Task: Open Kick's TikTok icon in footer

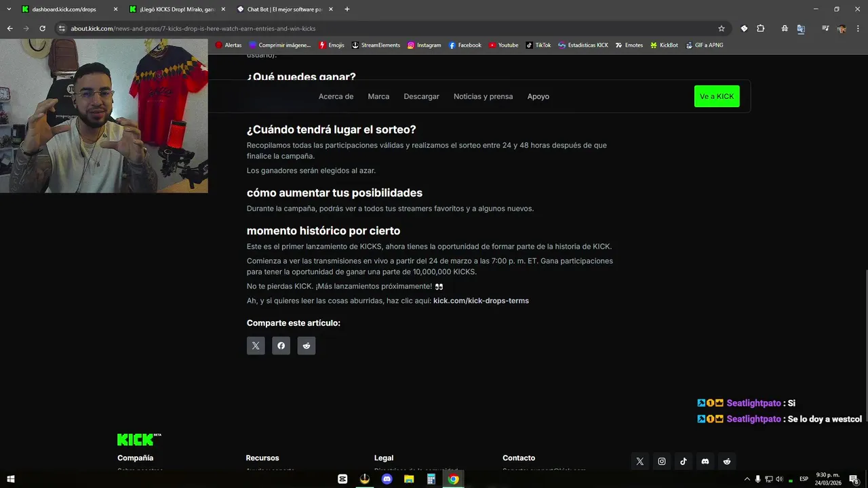Action: tap(683, 462)
